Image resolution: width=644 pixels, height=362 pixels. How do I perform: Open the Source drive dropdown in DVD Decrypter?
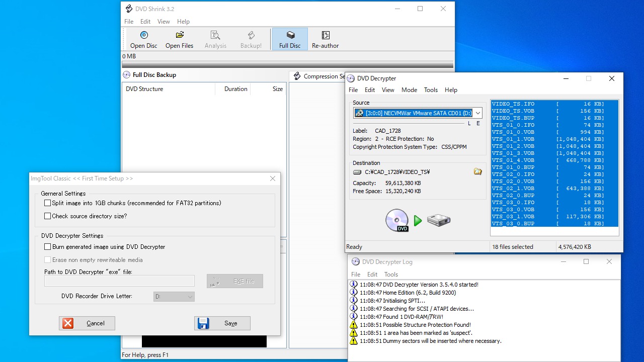coord(477,113)
